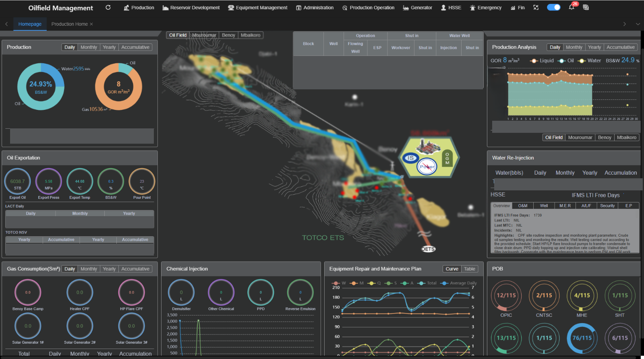
Task: Click the OETS marker on the map
Action: click(428, 249)
